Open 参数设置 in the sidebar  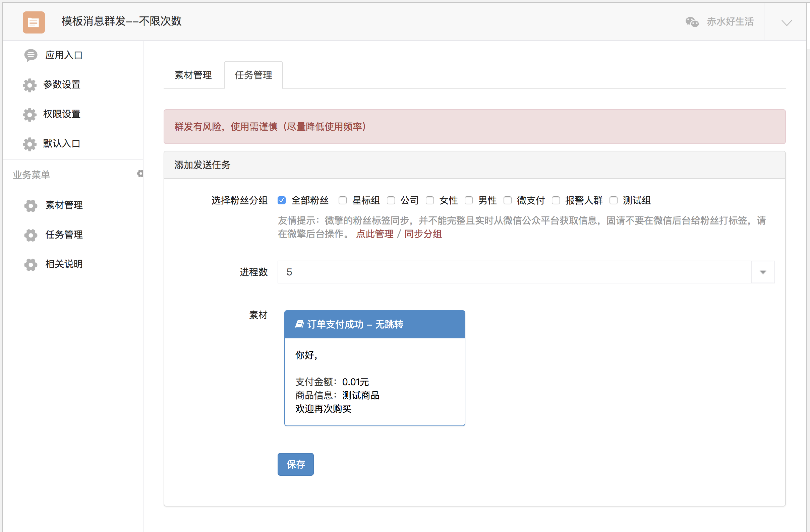pos(62,85)
